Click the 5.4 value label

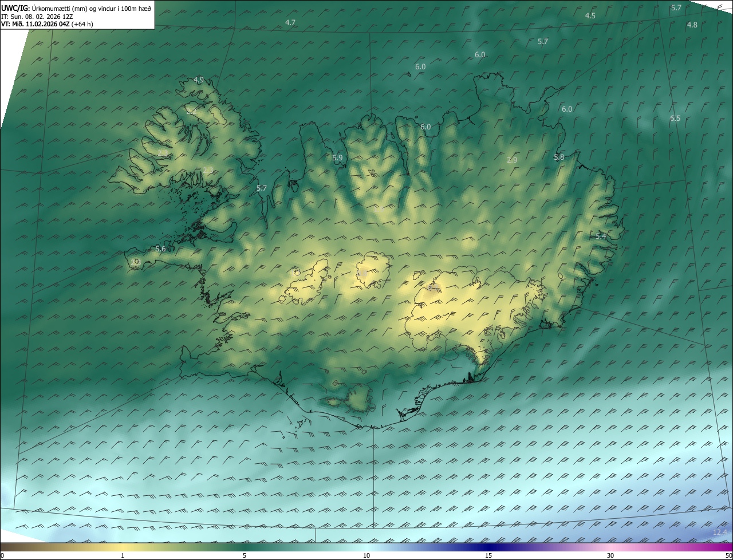601,236
